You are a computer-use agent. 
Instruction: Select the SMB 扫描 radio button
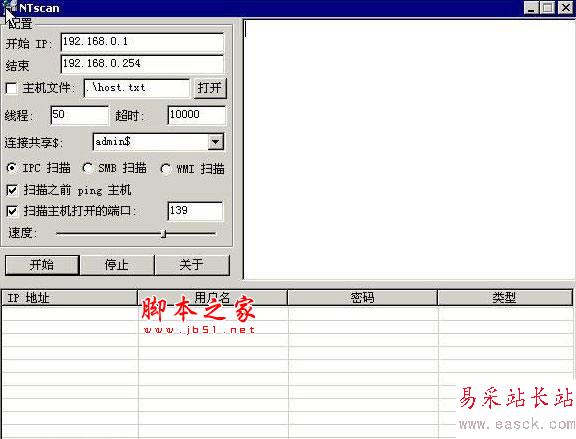click(87, 168)
